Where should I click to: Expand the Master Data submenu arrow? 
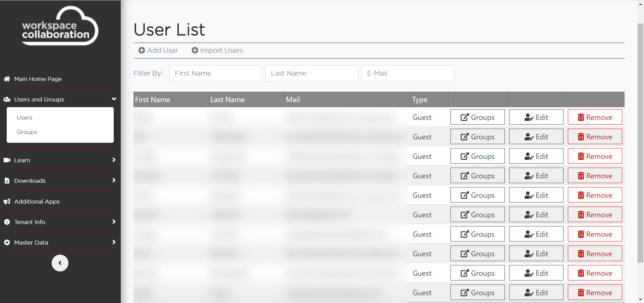[x=114, y=242]
